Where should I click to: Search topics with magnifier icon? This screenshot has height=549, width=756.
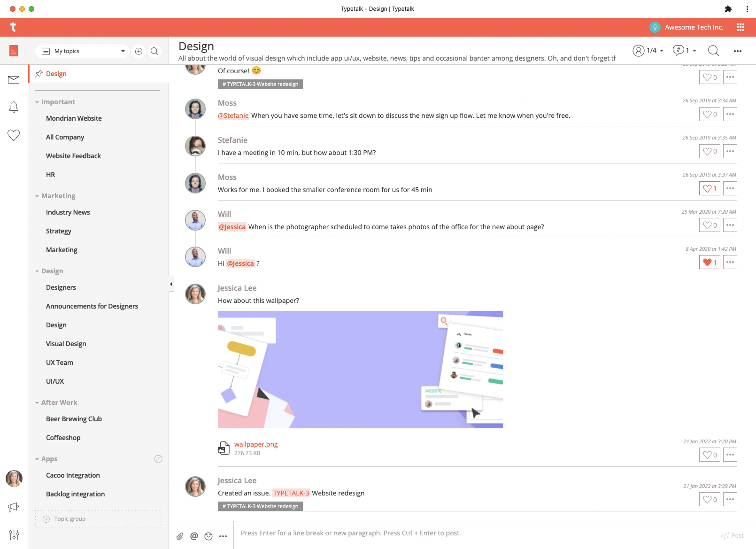(x=154, y=51)
